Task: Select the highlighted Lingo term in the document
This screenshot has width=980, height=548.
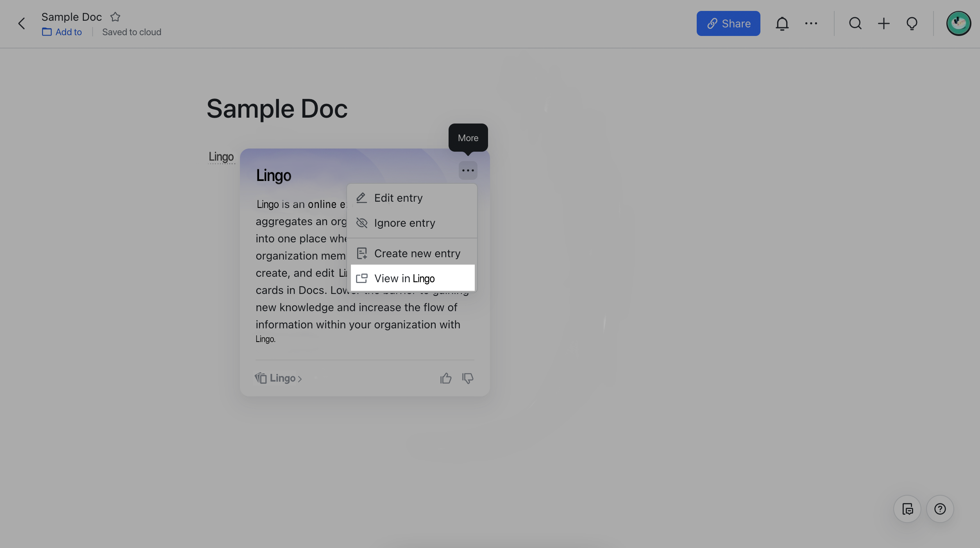Action: [221, 156]
